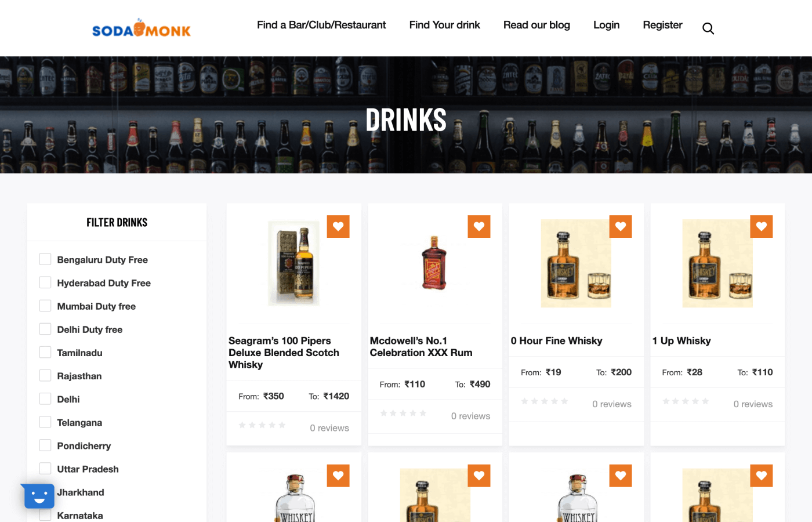Viewport: 812px width, 522px height.
Task: Favorite 1 Up Whisky heart icon
Action: coord(762,226)
